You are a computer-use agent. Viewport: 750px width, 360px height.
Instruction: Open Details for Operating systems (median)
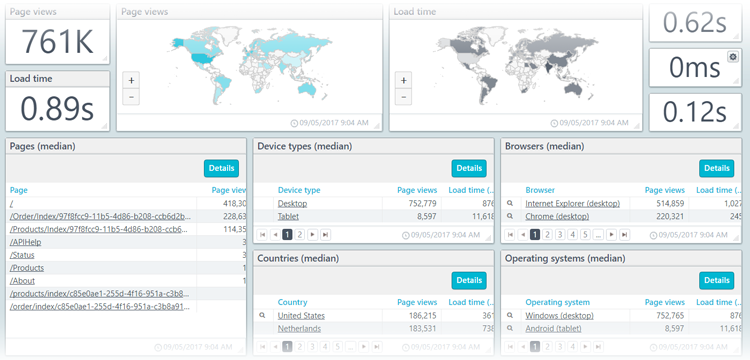(x=717, y=280)
